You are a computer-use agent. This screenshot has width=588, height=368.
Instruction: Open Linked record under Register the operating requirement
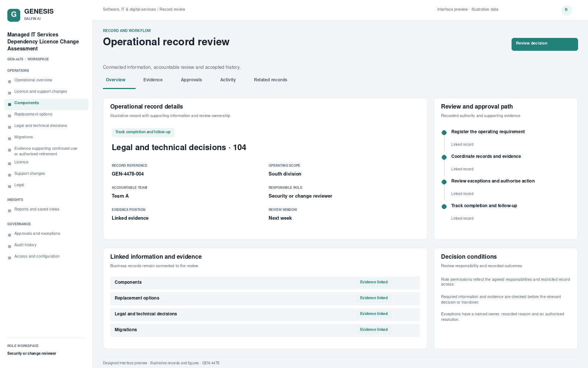click(x=462, y=145)
